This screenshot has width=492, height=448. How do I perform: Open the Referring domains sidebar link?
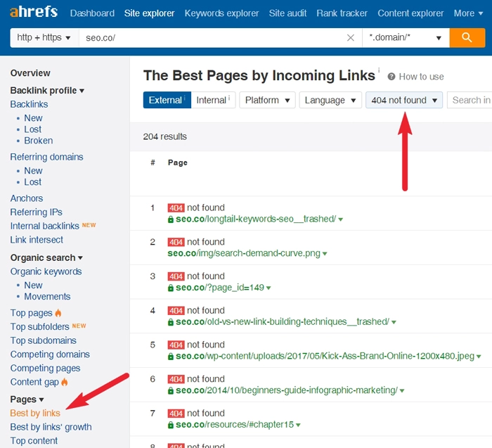pos(46,157)
